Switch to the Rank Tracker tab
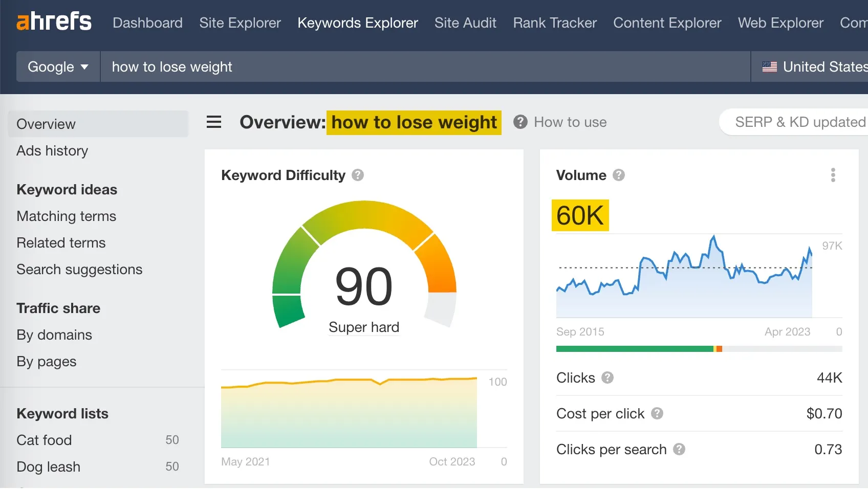Screen dimensions: 868x489 click(555, 23)
